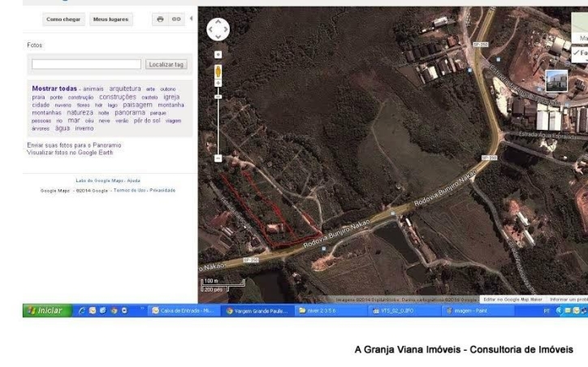588x367 pixels.
Task: Open the Windows Iniciar start button
Action: pyautogui.click(x=47, y=311)
